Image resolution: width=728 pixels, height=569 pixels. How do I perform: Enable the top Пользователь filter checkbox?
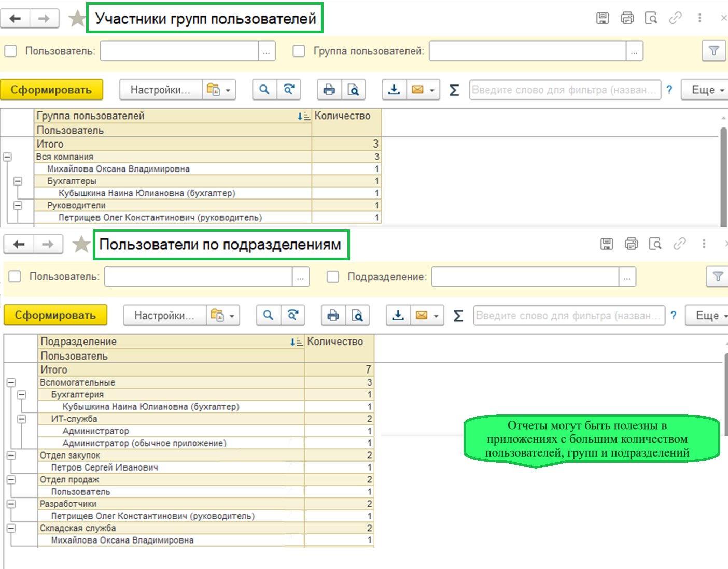point(11,51)
